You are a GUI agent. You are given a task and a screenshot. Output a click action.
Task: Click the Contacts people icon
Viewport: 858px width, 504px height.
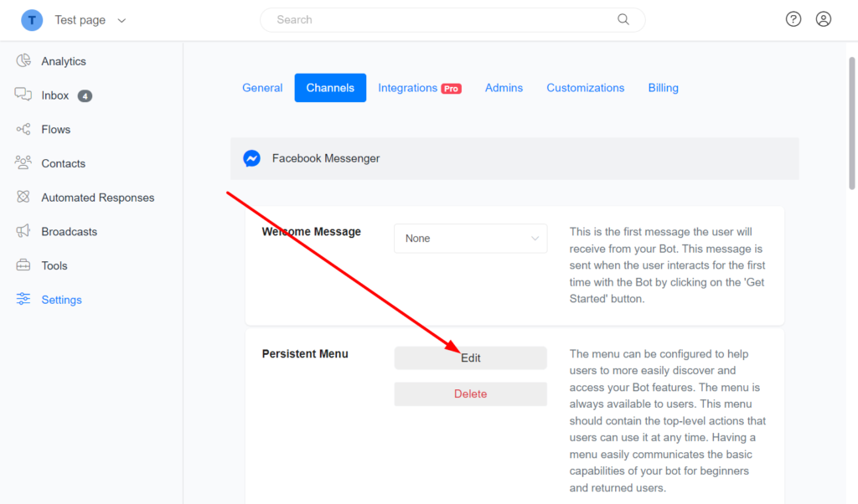click(x=23, y=163)
